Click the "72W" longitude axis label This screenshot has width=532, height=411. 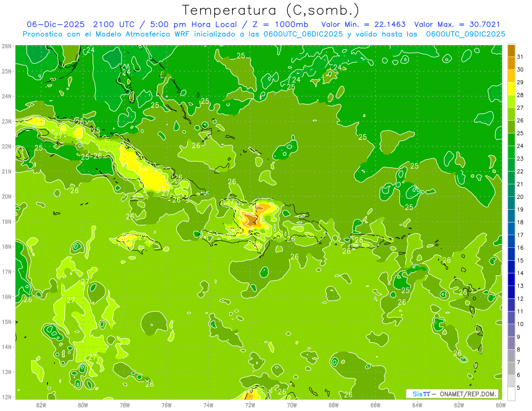pos(250,405)
